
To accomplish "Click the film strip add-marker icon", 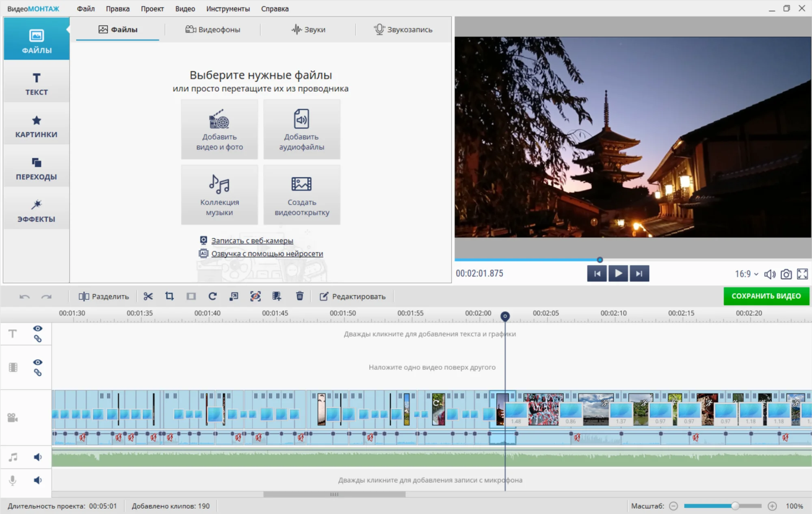I will tap(277, 296).
